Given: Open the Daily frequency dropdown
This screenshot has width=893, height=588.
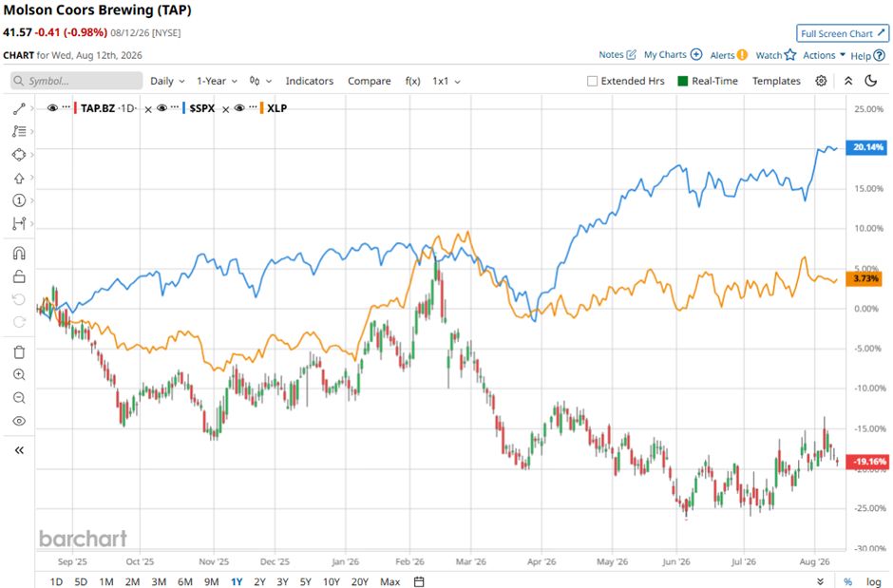Looking at the screenshot, I should point(167,81).
